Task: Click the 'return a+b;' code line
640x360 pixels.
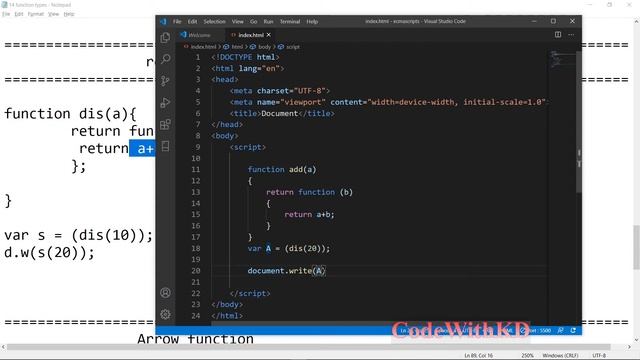Action: (309, 214)
